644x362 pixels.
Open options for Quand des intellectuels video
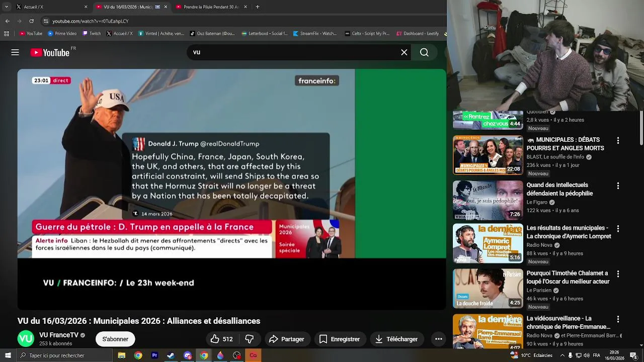(618, 186)
